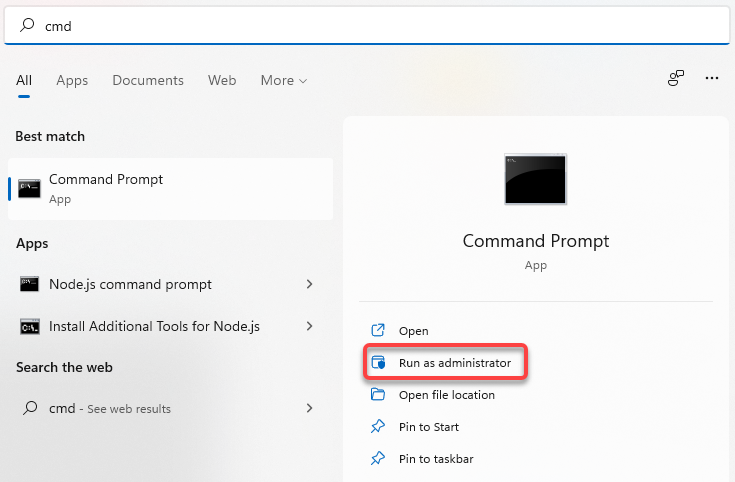Click Open in the right panel
The image size is (735, 482).
point(413,331)
